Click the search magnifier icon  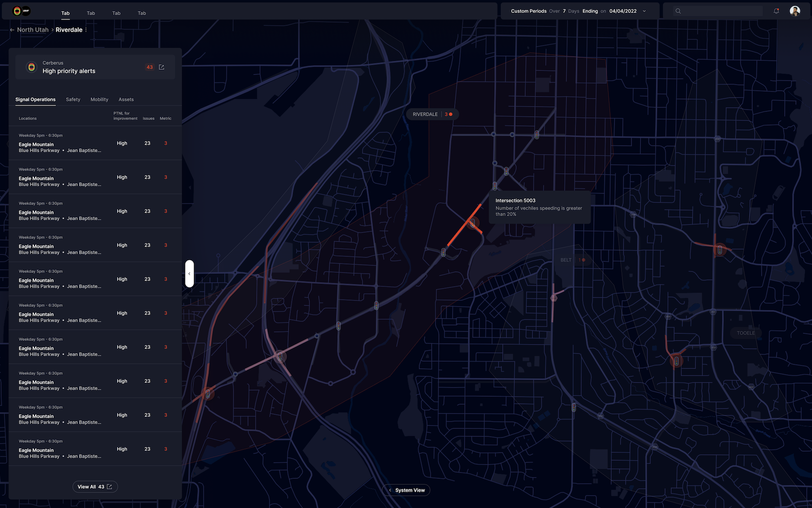[678, 11]
